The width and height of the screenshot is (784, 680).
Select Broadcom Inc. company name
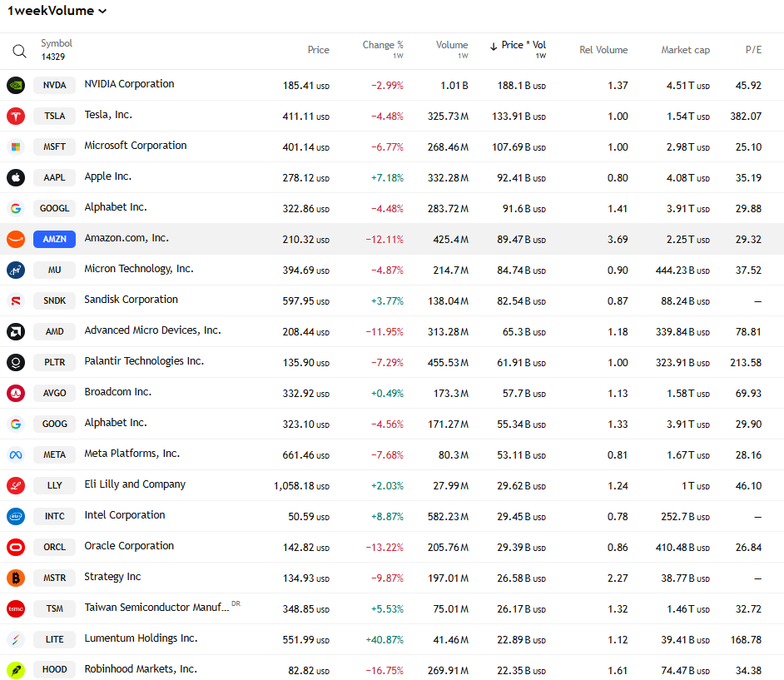(118, 392)
